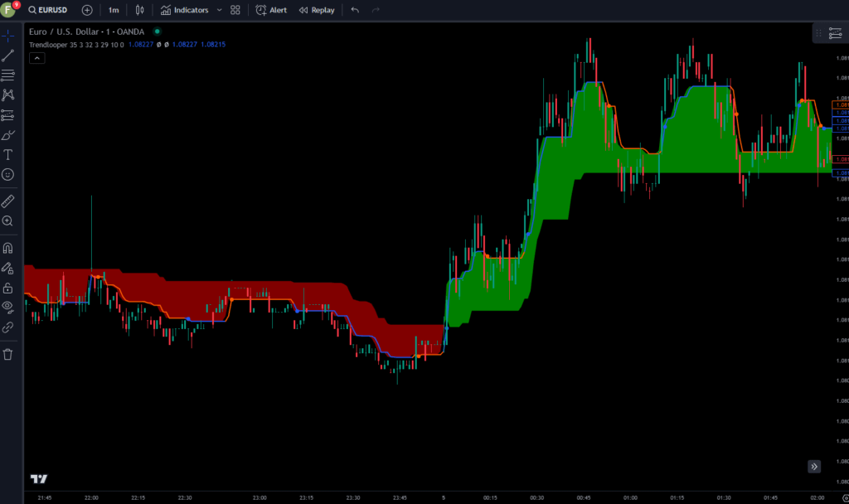Click the green market status dot
Screen dimensions: 849x504
tap(157, 31)
